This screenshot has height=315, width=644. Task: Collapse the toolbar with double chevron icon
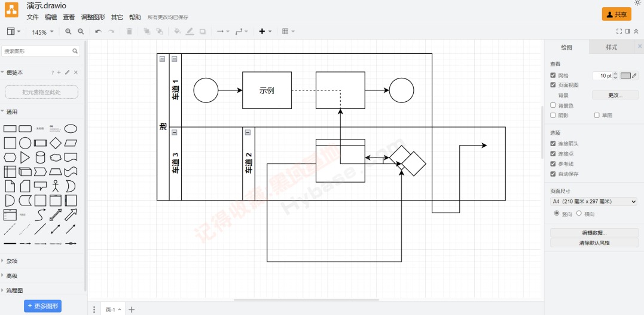pyautogui.click(x=636, y=31)
